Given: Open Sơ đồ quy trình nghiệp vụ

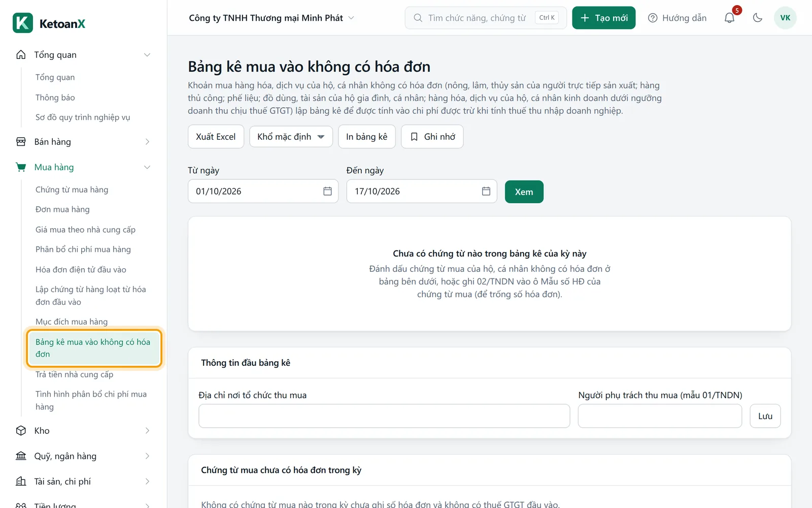Looking at the screenshot, I should [x=83, y=117].
